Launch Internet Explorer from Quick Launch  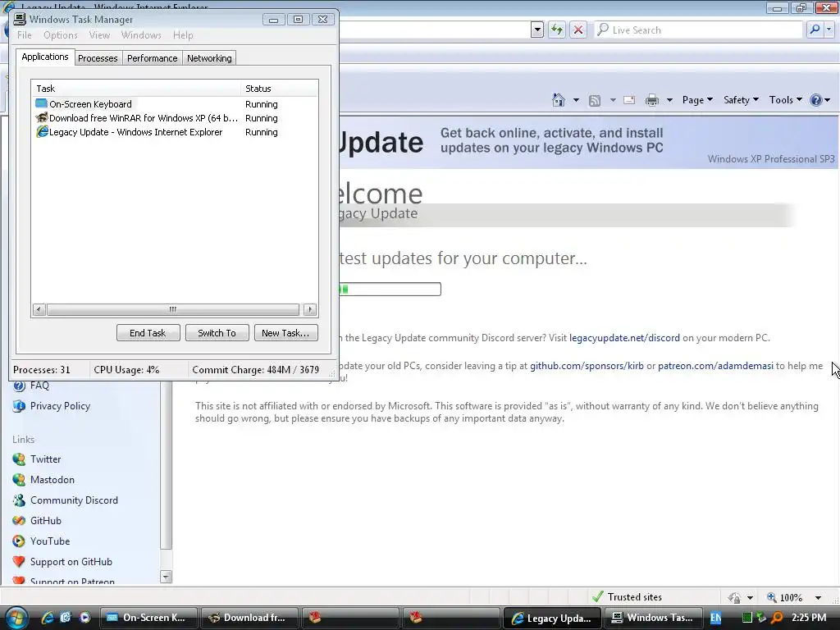pos(48,618)
